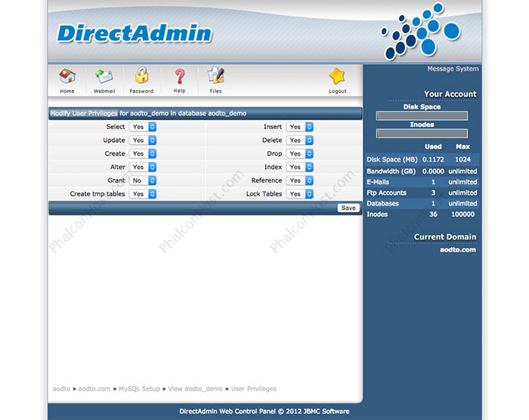Click the aodto.com current domain
The height and width of the screenshot is (420, 529).
(x=458, y=250)
